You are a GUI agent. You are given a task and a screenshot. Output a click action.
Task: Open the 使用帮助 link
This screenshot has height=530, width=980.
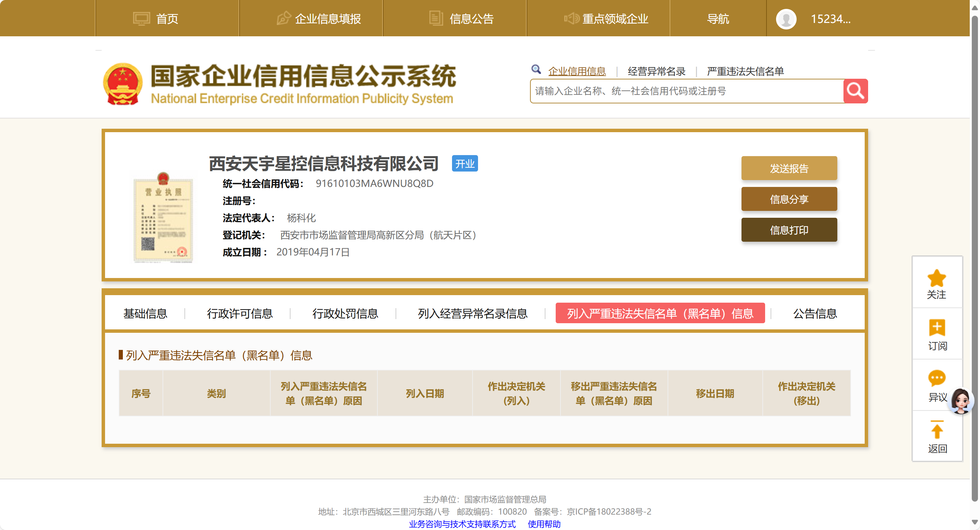[544, 524]
